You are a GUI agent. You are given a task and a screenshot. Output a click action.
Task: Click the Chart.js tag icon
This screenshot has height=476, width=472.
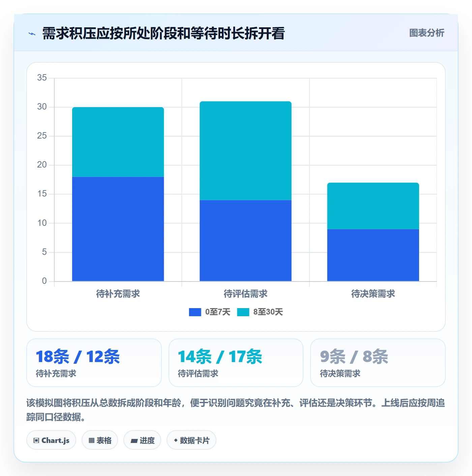[x=36, y=441]
